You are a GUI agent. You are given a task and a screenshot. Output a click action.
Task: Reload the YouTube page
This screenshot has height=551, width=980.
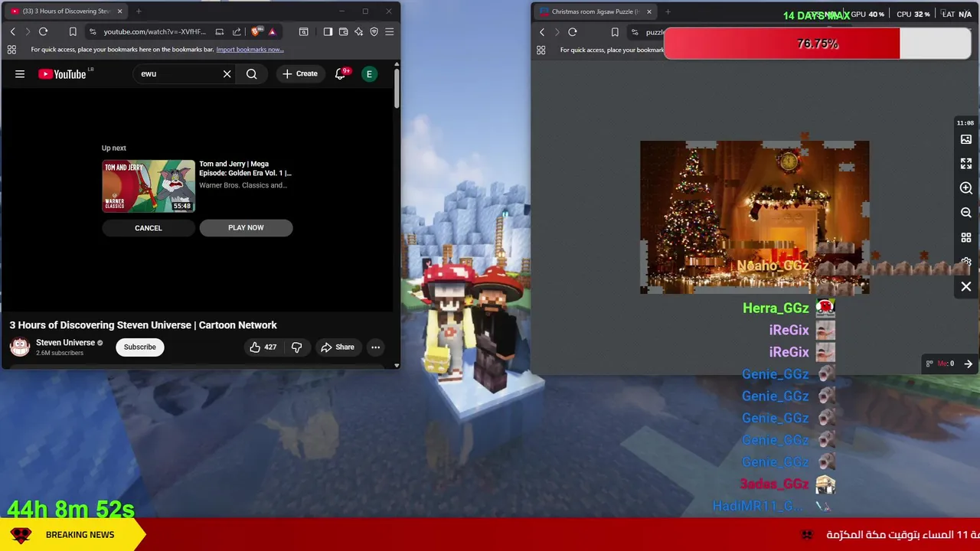pyautogui.click(x=43, y=31)
